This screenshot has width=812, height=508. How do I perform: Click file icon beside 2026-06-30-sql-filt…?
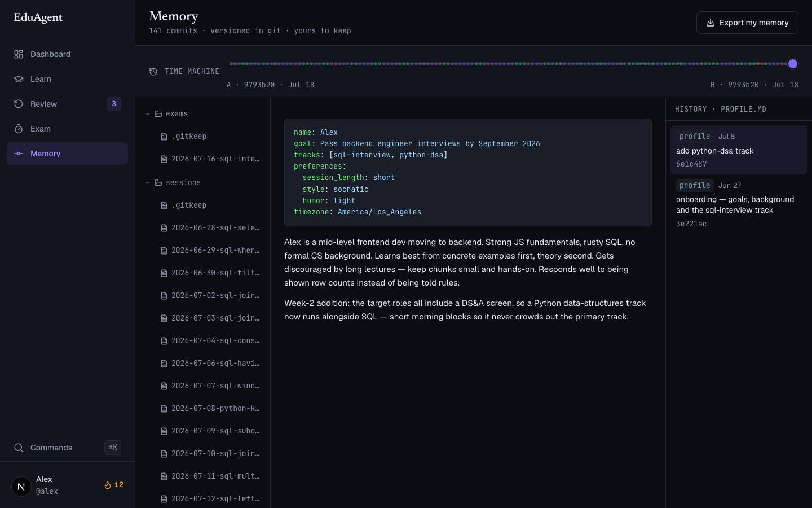pos(164,273)
